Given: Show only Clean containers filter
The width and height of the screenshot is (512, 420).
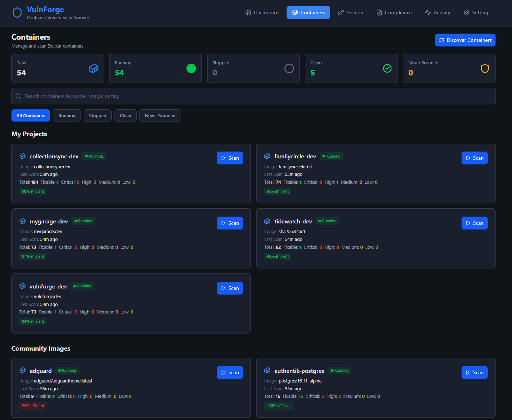Looking at the screenshot, I should click(x=125, y=115).
